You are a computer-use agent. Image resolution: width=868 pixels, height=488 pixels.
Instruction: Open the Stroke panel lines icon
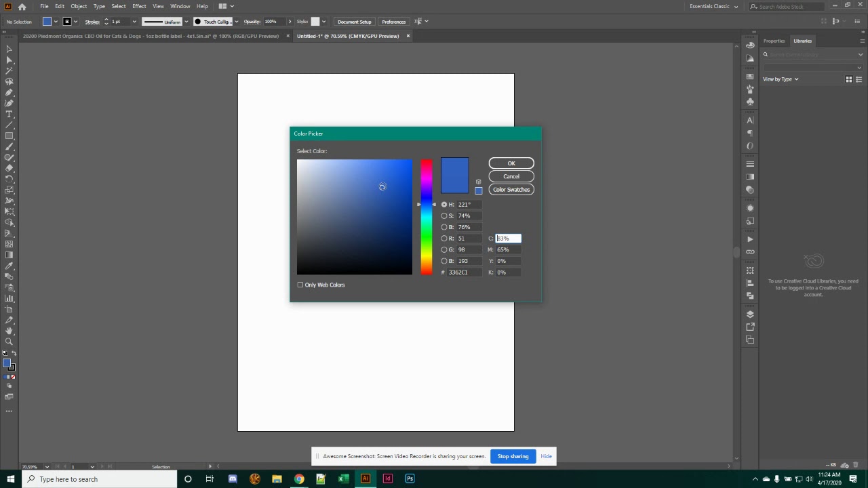(750, 164)
